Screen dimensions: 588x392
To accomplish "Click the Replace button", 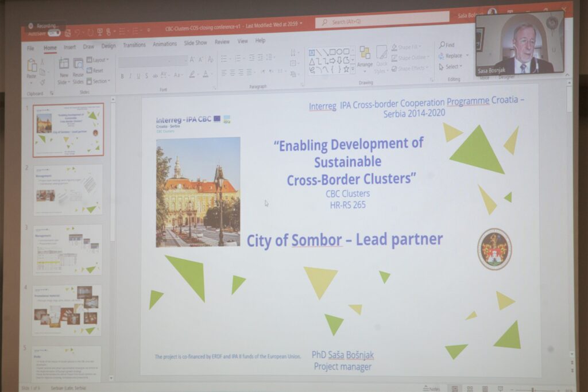I will tap(454, 56).
